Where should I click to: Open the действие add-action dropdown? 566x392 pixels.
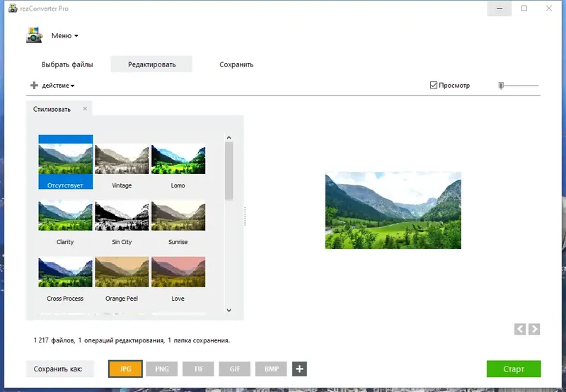coord(58,86)
